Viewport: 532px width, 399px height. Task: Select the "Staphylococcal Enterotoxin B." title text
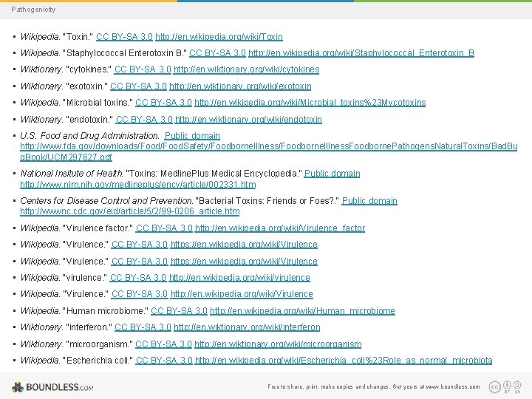coord(125,53)
